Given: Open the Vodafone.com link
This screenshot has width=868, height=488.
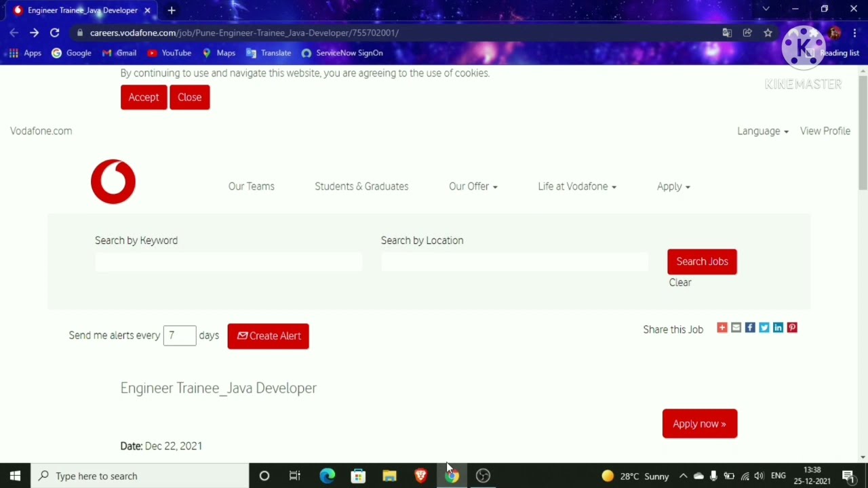Looking at the screenshot, I should click(x=41, y=131).
